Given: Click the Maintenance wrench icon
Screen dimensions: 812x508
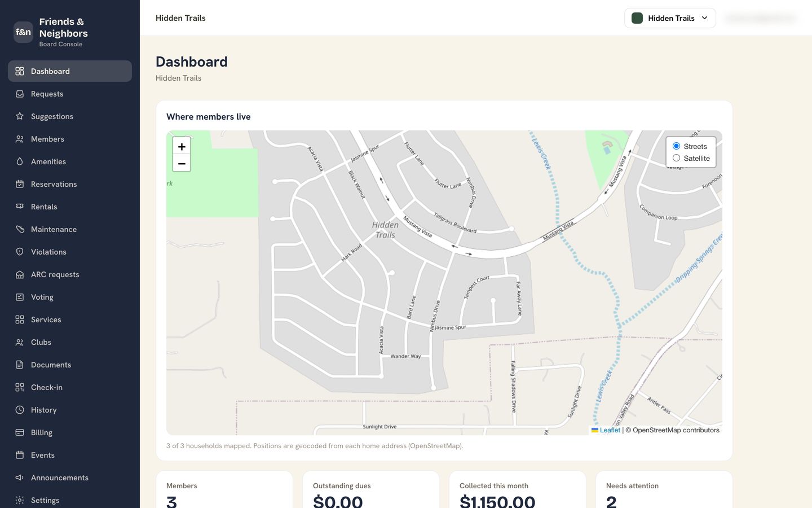Looking at the screenshot, I should 20,229.
